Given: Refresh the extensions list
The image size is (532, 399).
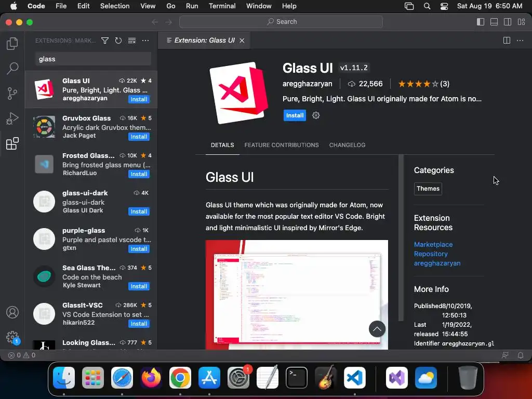Looking at the screenshot, I should tap(118, 41).
